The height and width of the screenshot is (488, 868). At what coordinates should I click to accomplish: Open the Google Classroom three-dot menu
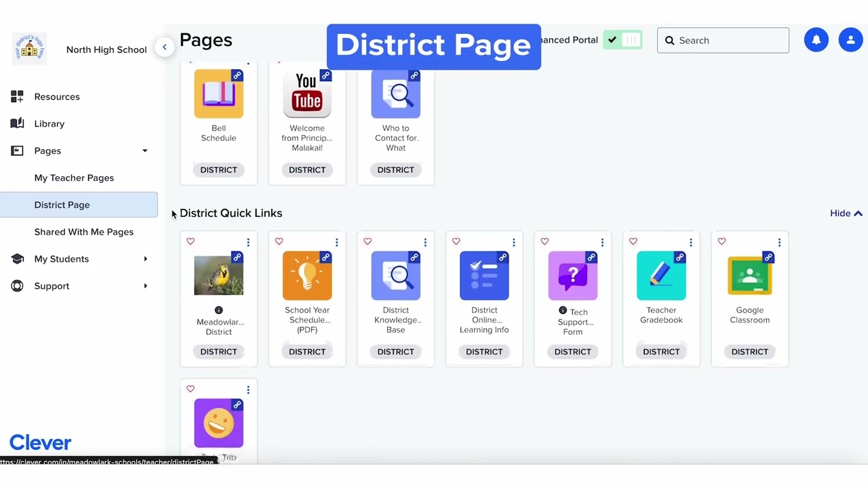[779, 242]
